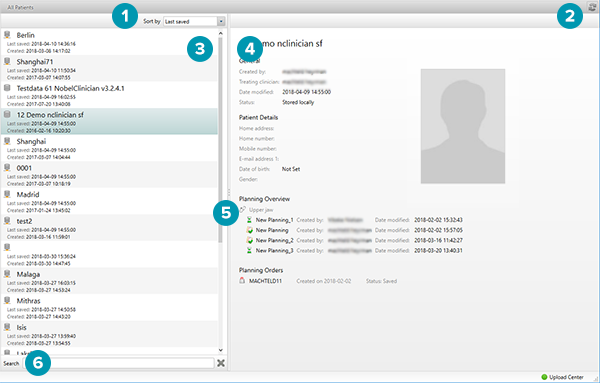This screenshot has height=383, width=600.
Task: Select the Shanghai71 patient entry
Action: click(109, 68)
